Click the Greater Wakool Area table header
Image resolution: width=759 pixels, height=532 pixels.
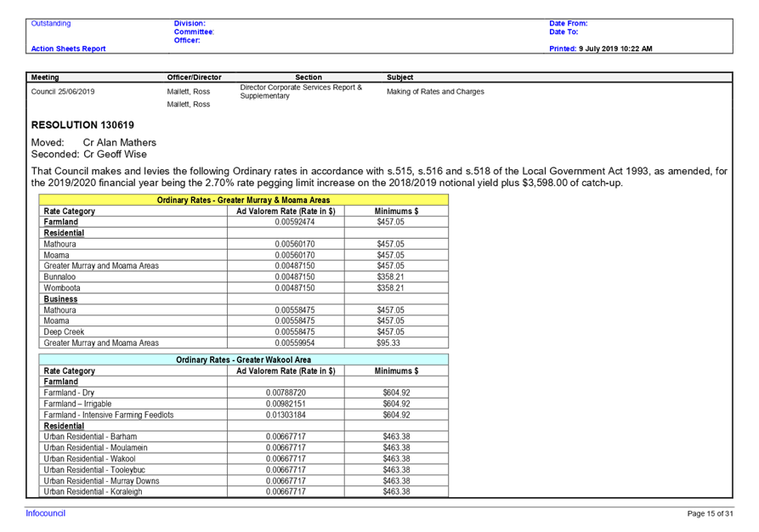tap(244, 359)
